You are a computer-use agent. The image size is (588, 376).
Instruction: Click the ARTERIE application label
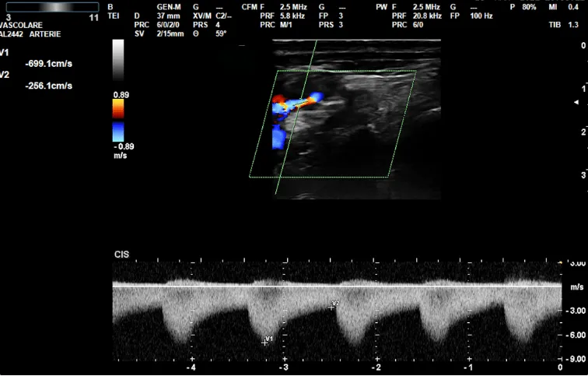[45, 34]
